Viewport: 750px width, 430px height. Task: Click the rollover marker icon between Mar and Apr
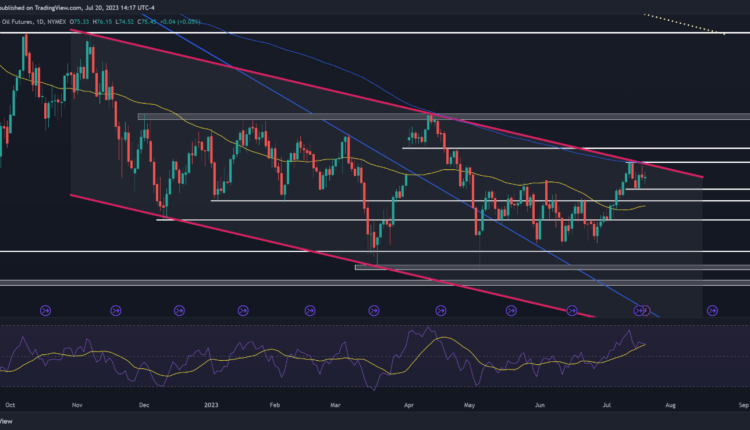[x=375, y=310]
